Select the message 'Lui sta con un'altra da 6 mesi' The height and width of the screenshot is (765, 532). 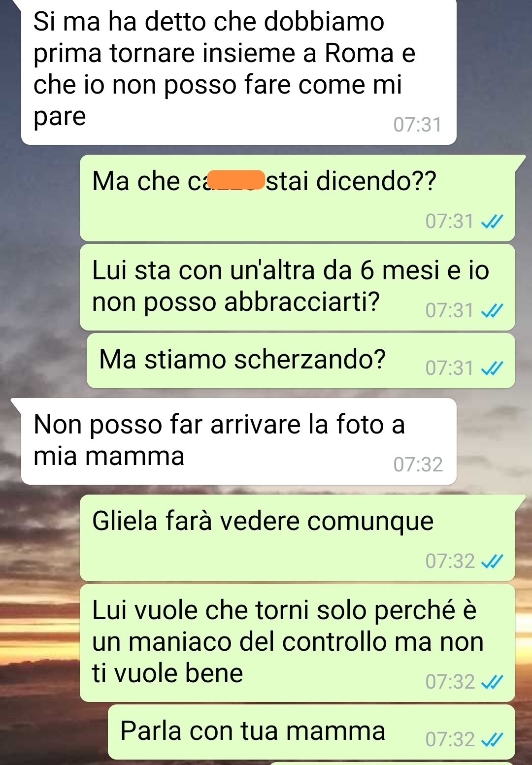(298, 287)
